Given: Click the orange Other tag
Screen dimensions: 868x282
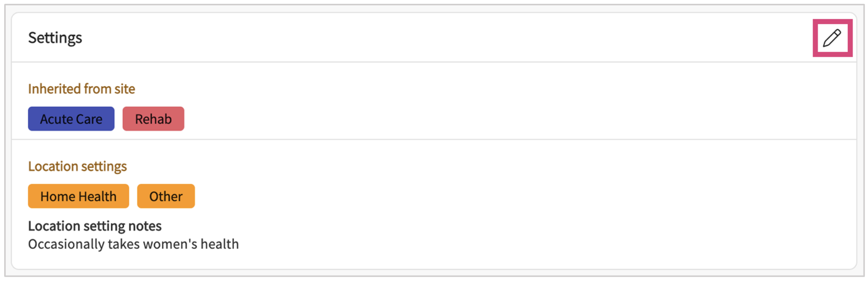Looking at the screenshot, I should point(166,196).
